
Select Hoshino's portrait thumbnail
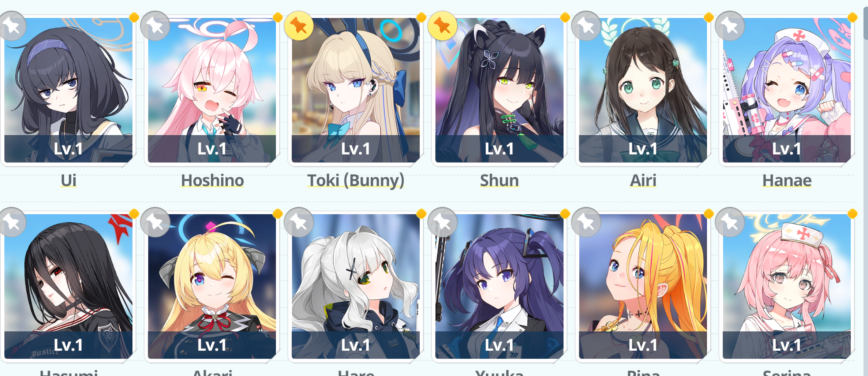pos(212,90)
